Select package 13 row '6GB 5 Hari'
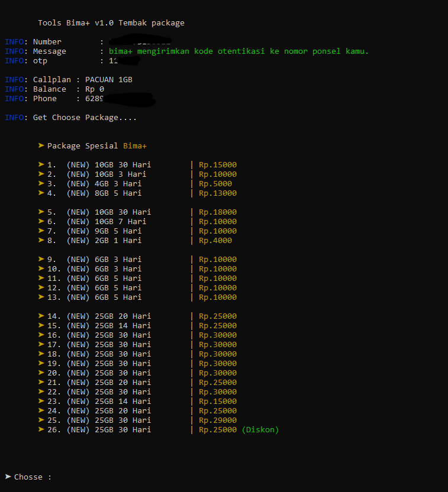 point(137,297)
